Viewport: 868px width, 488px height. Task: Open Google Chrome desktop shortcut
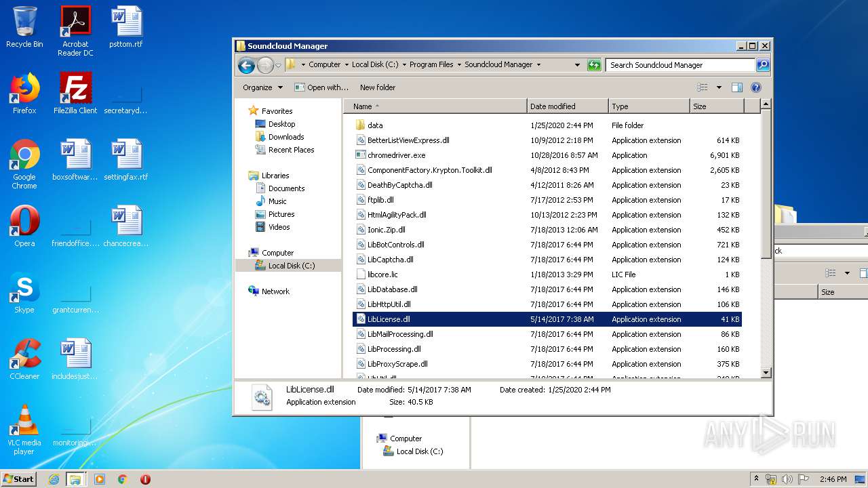tap(24, 164)
